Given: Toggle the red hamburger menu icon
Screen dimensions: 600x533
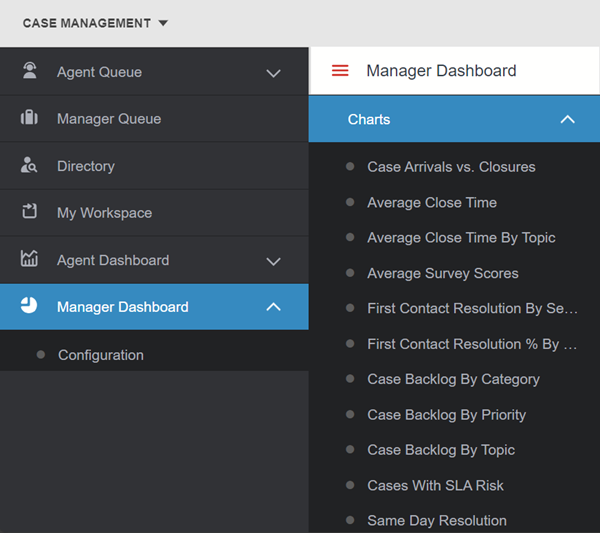Looking at the screenshot, I should 340,71.
